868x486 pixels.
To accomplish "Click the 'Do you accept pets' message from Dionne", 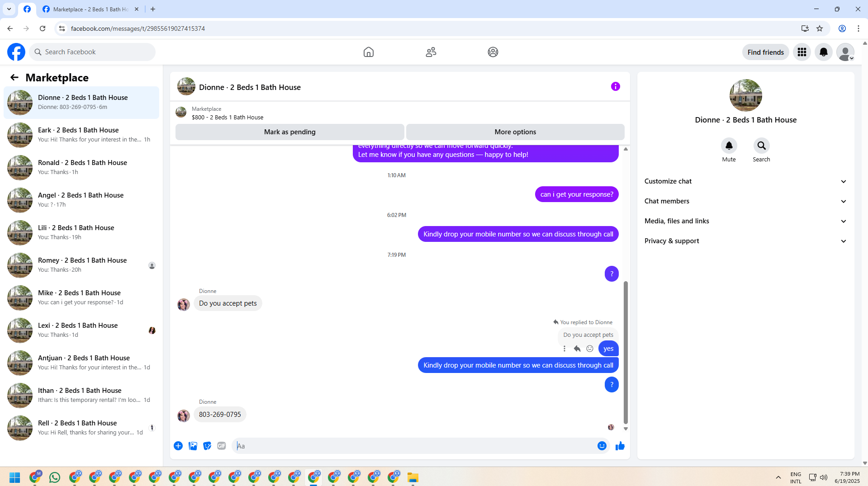I will pyautogui.click(x=228, y=303).
